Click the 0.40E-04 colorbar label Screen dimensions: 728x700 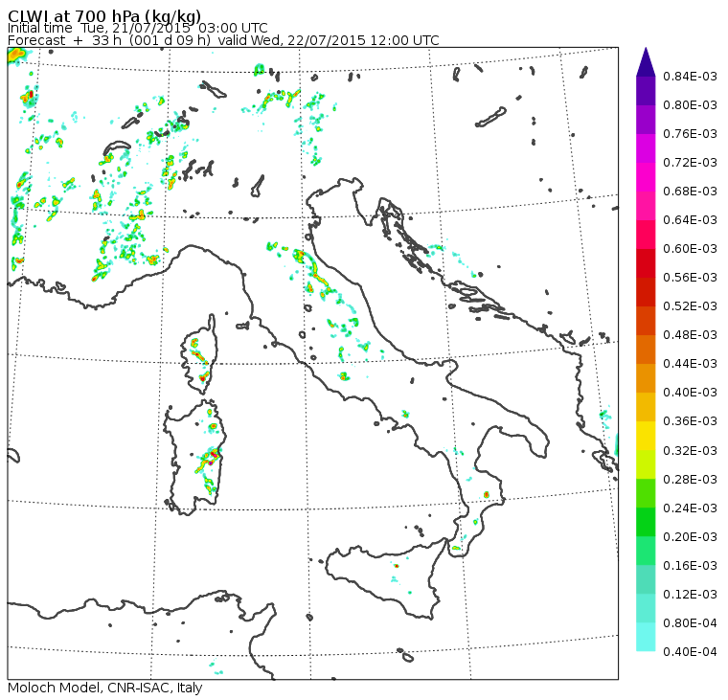point(690,652)
